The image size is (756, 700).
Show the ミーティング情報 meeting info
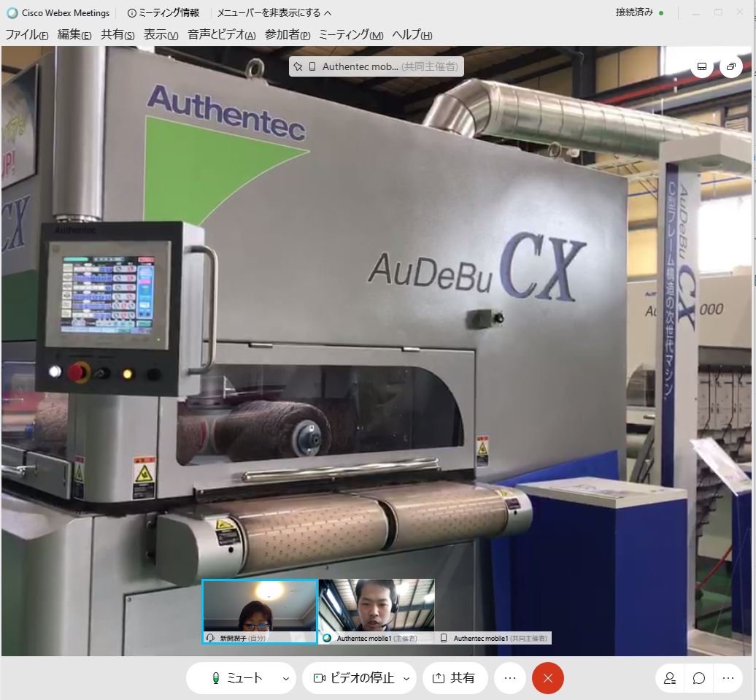tap(163, 12)
